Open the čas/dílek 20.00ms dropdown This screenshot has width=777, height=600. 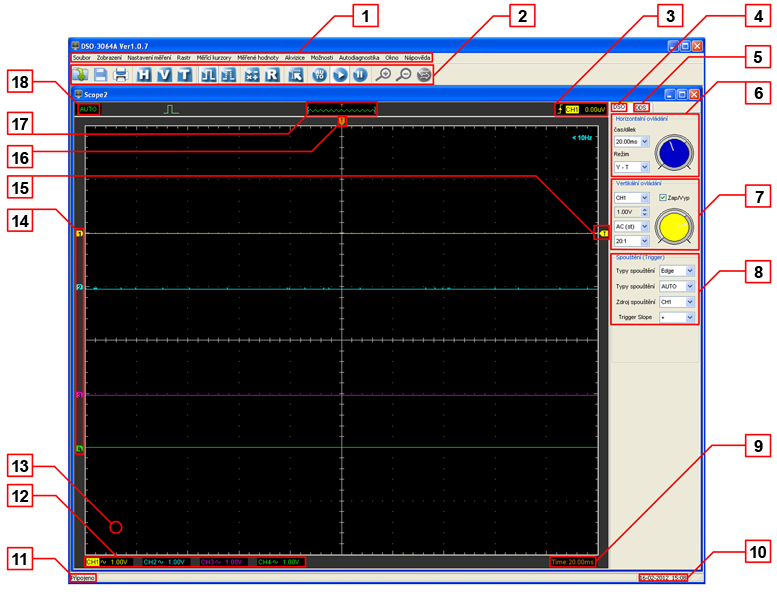(645, 142)
